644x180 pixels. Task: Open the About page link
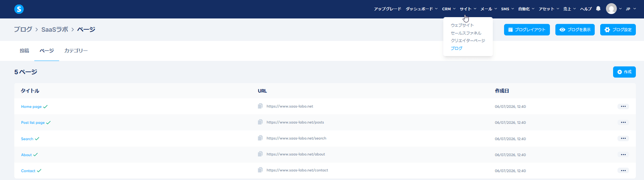(26, 155)
